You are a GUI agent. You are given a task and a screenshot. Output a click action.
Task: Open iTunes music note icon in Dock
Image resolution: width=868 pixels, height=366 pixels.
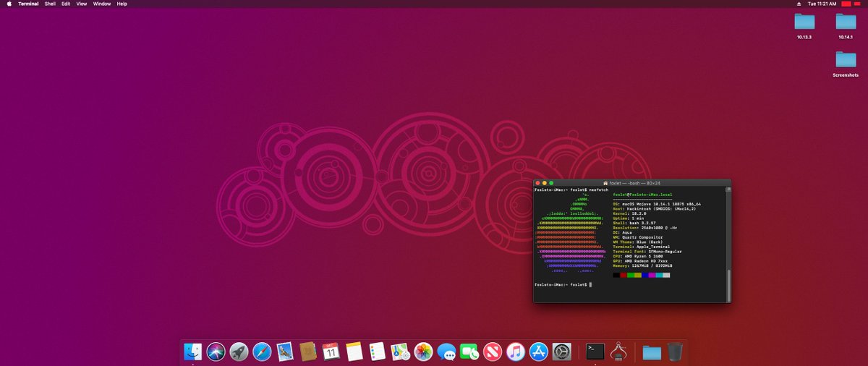pos(515,352)
